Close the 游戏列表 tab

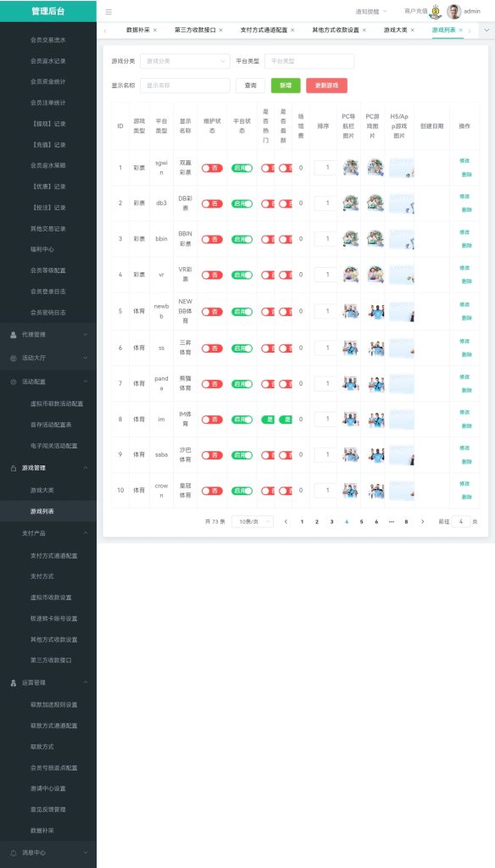(460, 30)
